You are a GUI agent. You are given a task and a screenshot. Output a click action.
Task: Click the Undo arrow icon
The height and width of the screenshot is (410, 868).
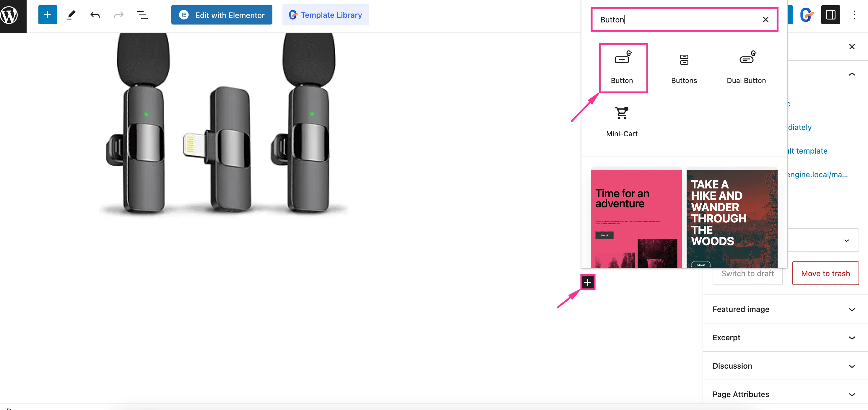(95, 15)
